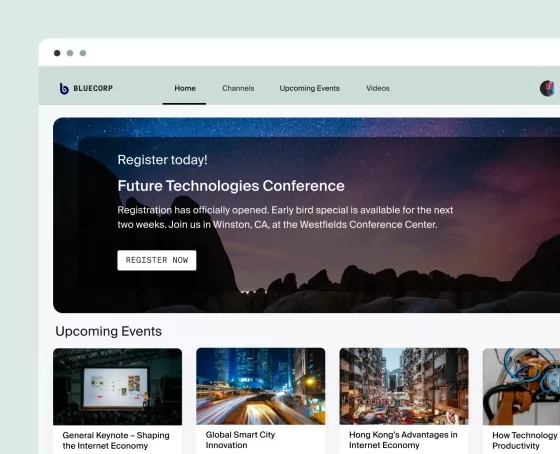Viewport: 560px width, 454px height.
Task: Open the Hong Kong street thumbnail
Action: [x=404, y=386]
